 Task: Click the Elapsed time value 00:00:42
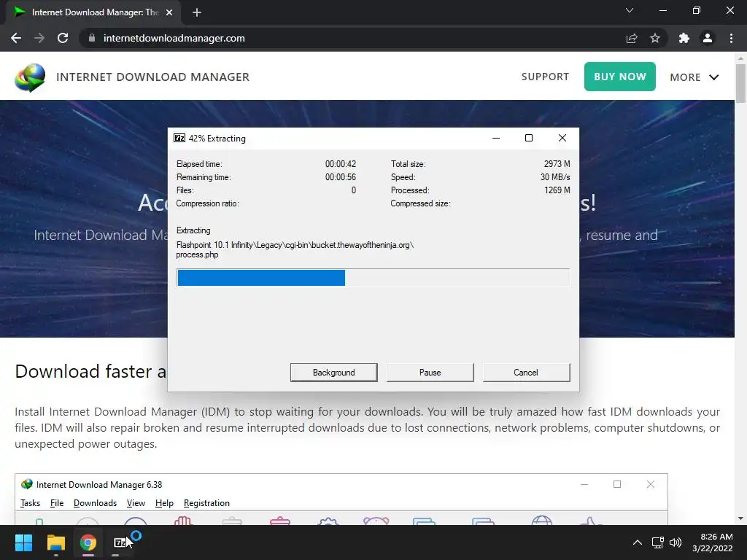(341, 164)
